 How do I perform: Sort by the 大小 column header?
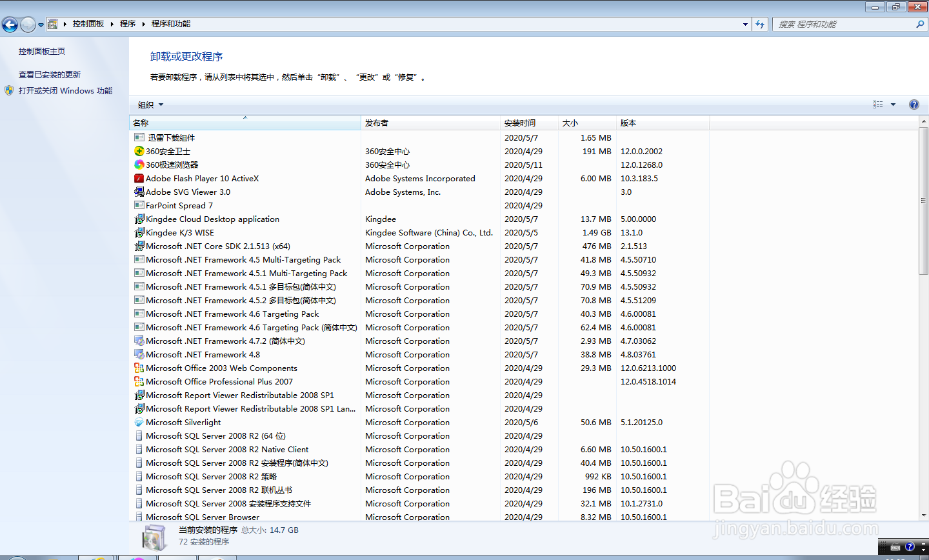point(588,123)
